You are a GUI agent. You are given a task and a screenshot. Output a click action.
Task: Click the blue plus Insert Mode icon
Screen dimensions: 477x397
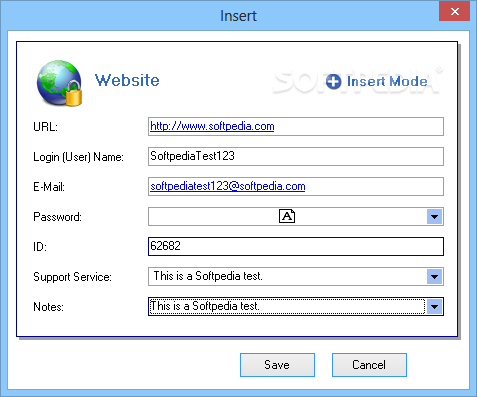coord(333,82)
